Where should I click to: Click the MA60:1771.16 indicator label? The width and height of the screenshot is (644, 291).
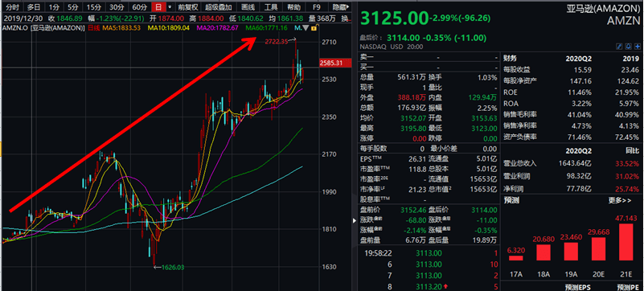[266, 28]
